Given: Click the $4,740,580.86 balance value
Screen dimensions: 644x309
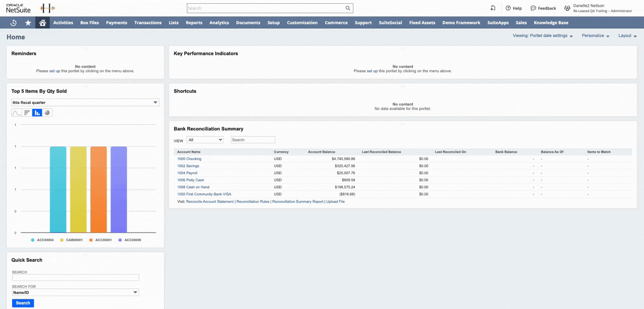Looking at the screenshot, I should 343,159.
